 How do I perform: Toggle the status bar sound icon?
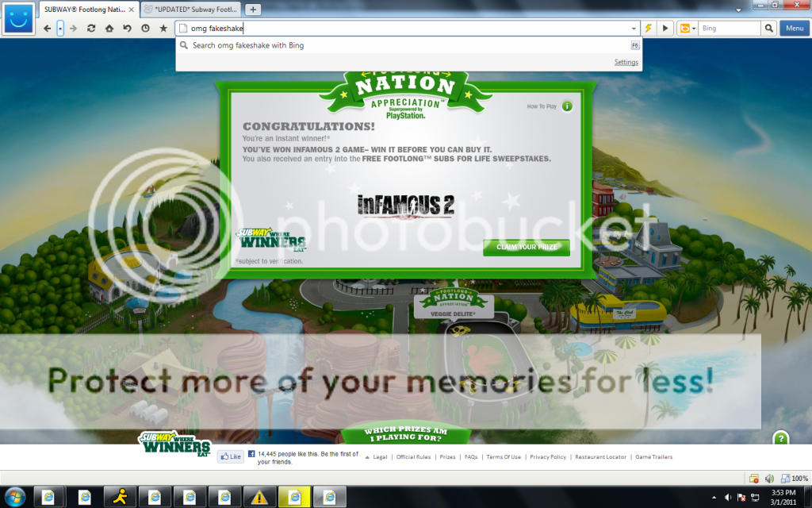coord(770,479)
